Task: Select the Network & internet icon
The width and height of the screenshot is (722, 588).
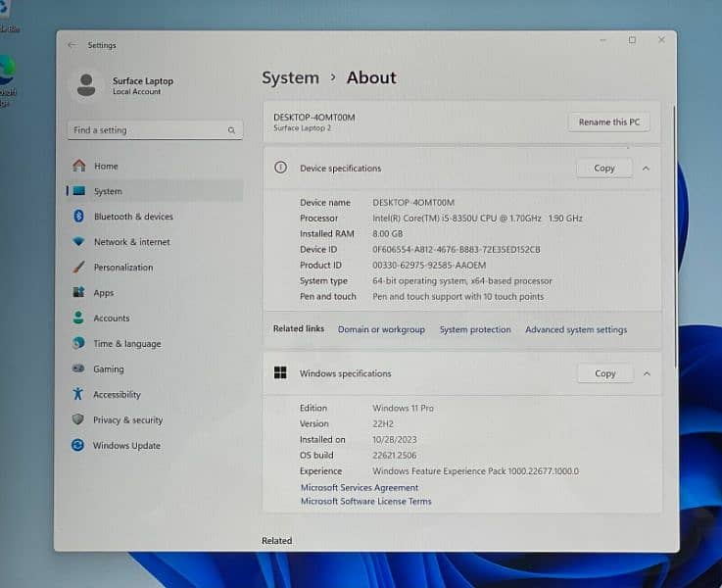Action: 78,242
